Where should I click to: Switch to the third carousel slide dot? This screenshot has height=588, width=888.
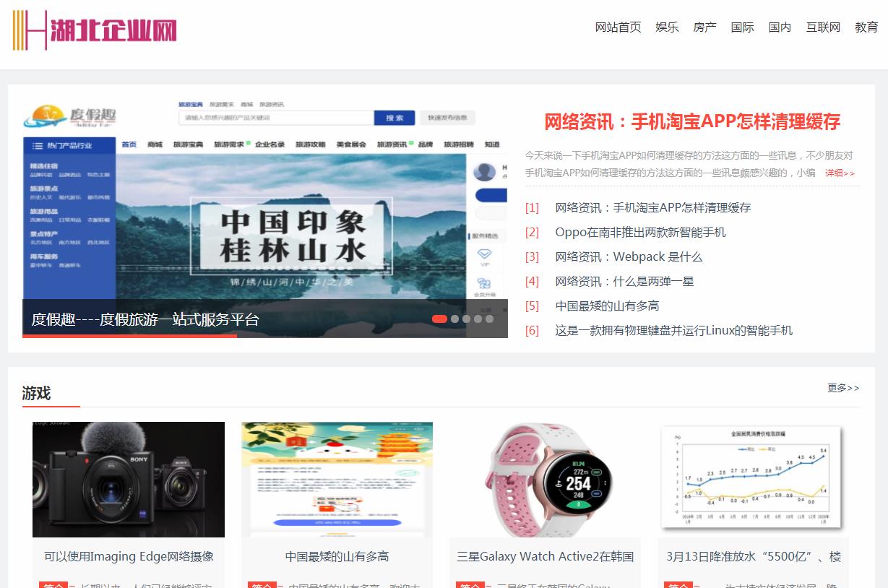[466, 319]
